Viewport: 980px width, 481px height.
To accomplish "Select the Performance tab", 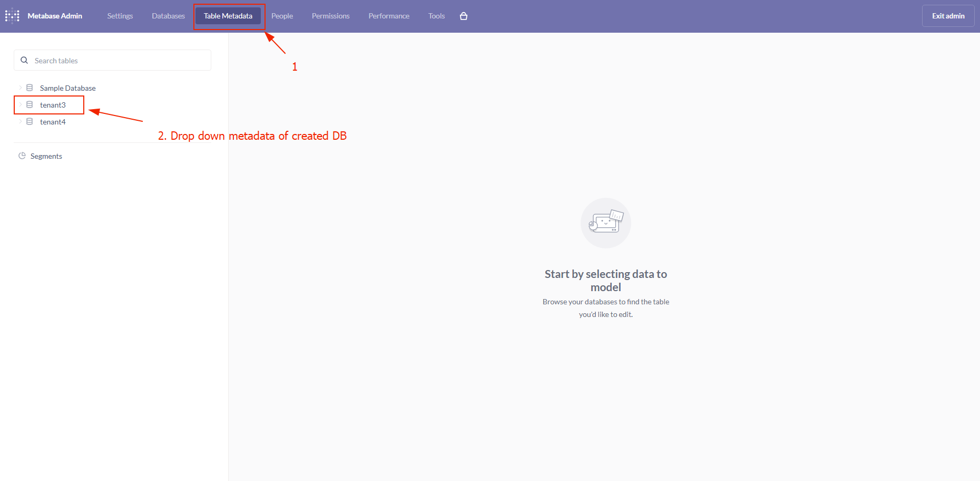I will coord(389,16).
